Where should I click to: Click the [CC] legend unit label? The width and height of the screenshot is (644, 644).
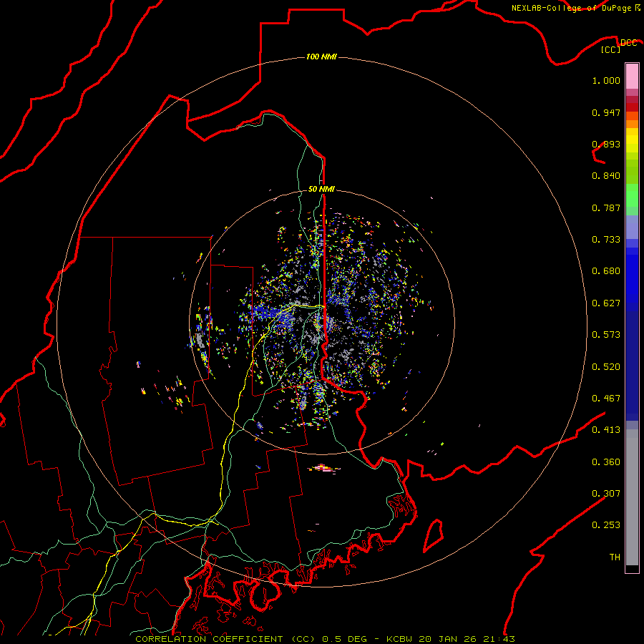(611, 49)
